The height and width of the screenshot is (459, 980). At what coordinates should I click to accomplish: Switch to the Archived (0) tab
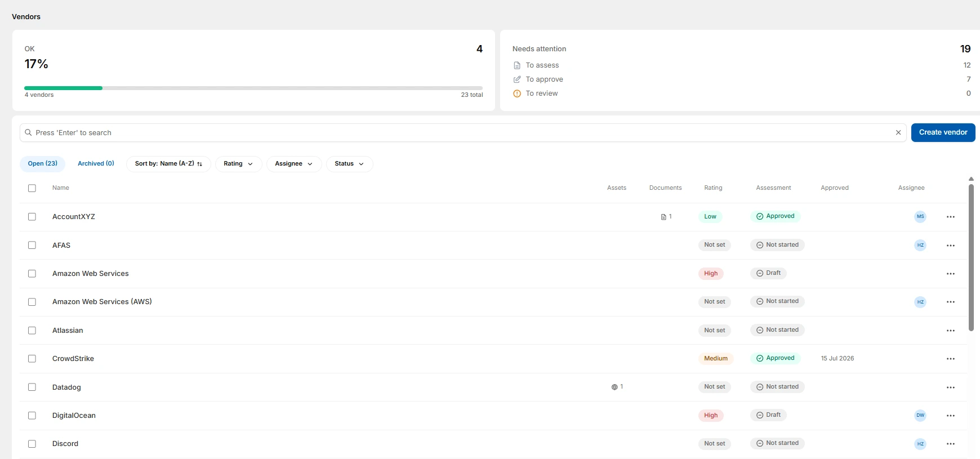point(96,164)
